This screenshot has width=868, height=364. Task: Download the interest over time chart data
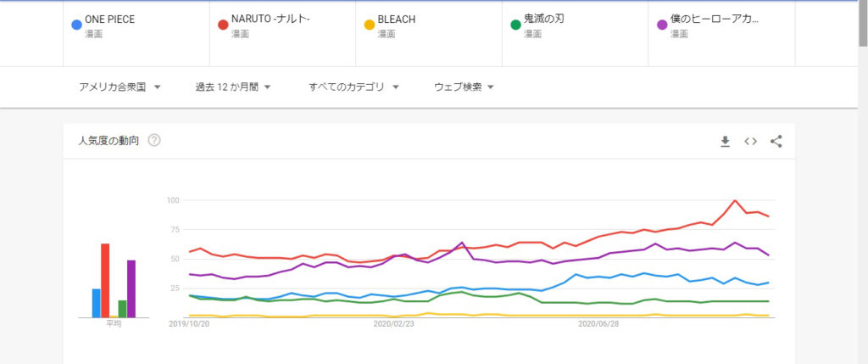click(x=725, y=142)
